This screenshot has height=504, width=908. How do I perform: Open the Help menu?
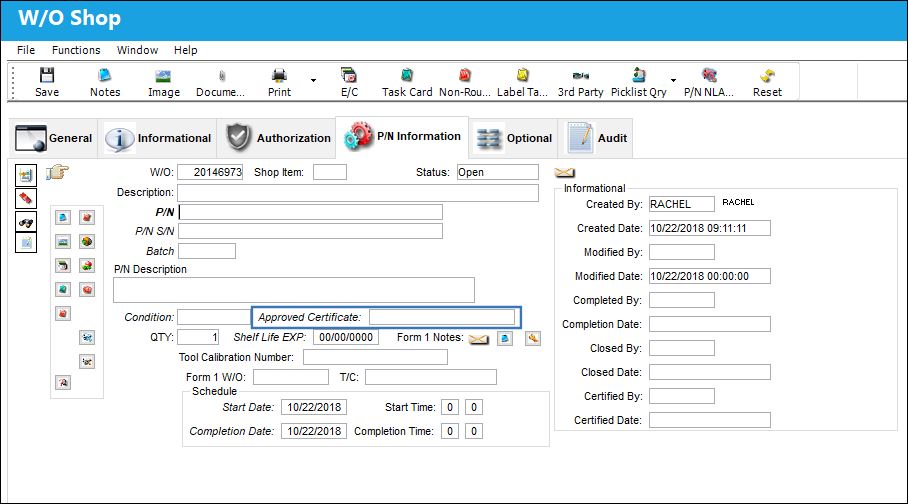pyautogui.click(x=186, y=50)
